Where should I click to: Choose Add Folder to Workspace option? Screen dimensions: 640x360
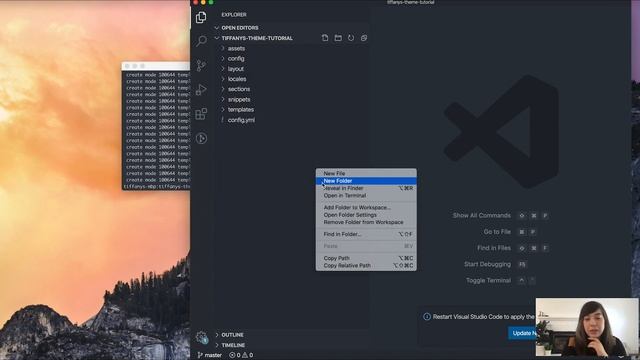366,207
